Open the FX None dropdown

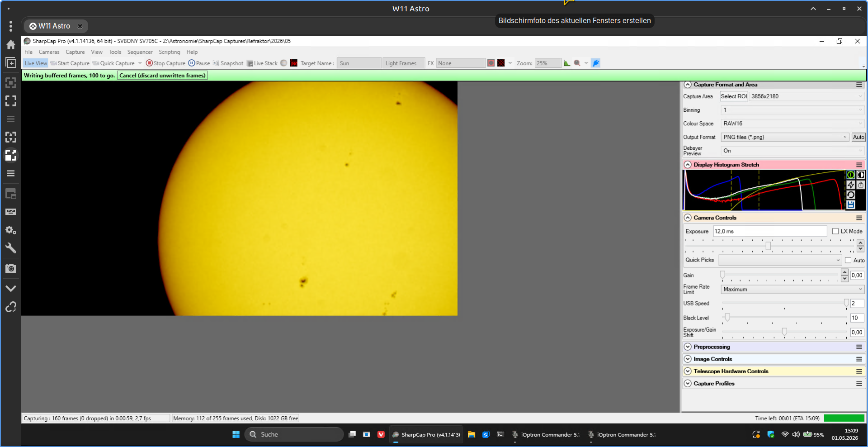point(461,63)
